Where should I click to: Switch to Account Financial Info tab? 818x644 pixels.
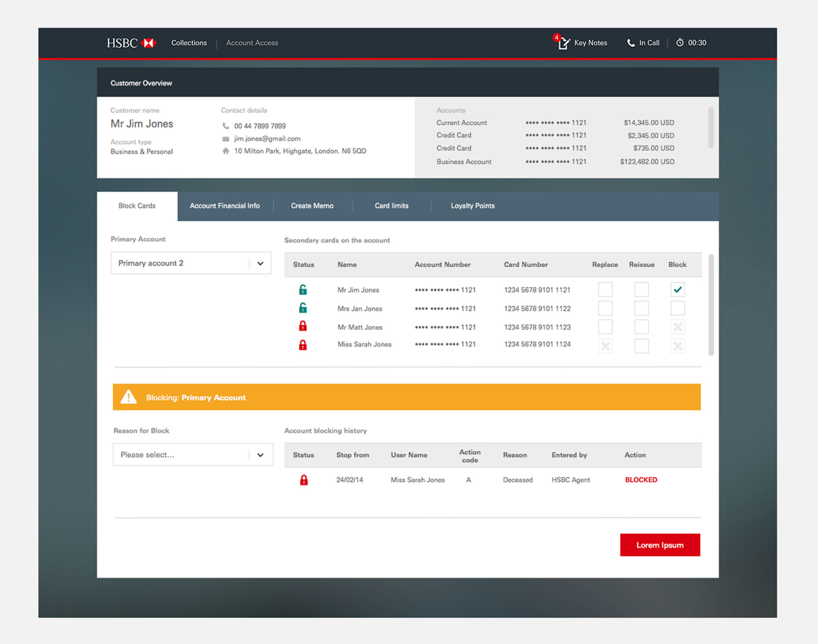[x=224, y=206]
